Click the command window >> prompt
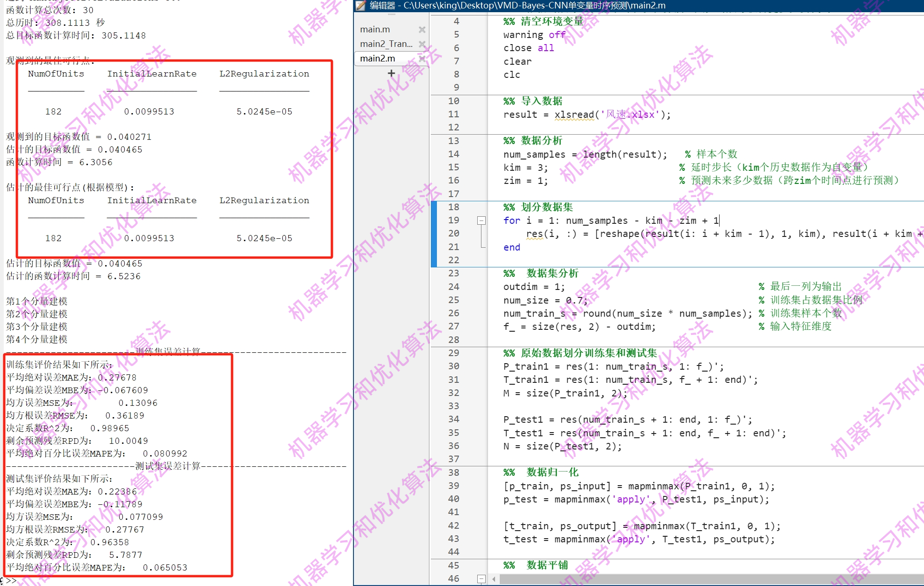This screenshot has height=586, width=924. click(x=11, y=581)
